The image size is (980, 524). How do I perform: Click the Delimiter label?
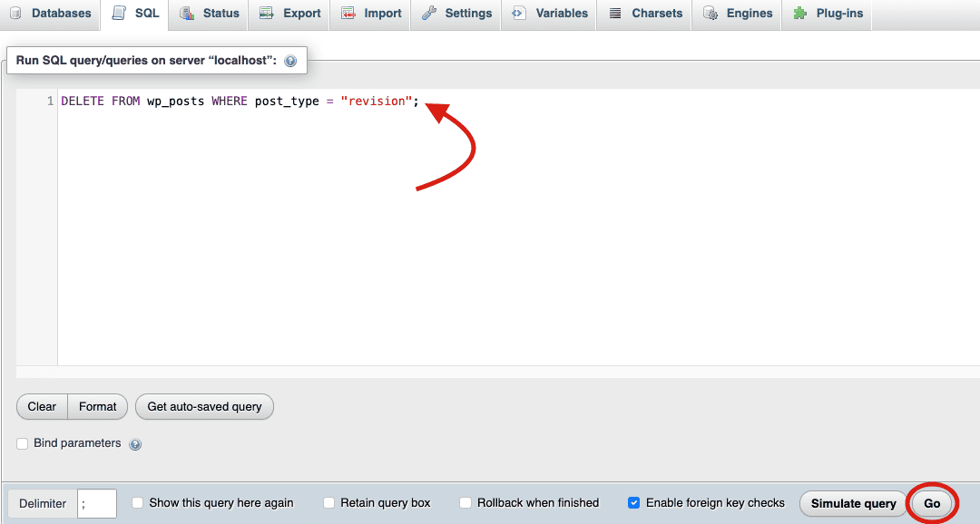click(x=43, y=503)
